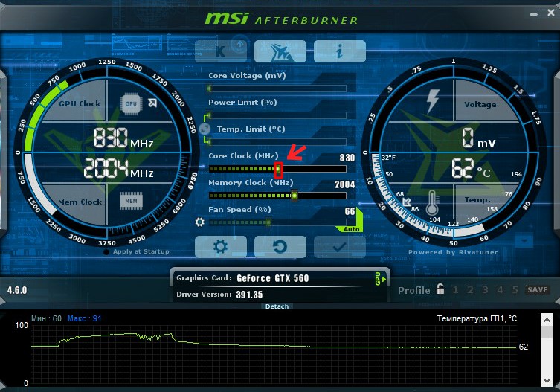This screenshot has width=560, height=392.
Task: Toggle the profile lock padlock icon
Action: tap(440, 289)
